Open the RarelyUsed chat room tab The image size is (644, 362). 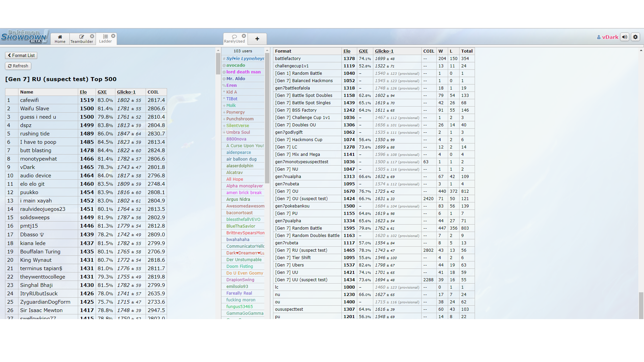[x=234, y=39]
